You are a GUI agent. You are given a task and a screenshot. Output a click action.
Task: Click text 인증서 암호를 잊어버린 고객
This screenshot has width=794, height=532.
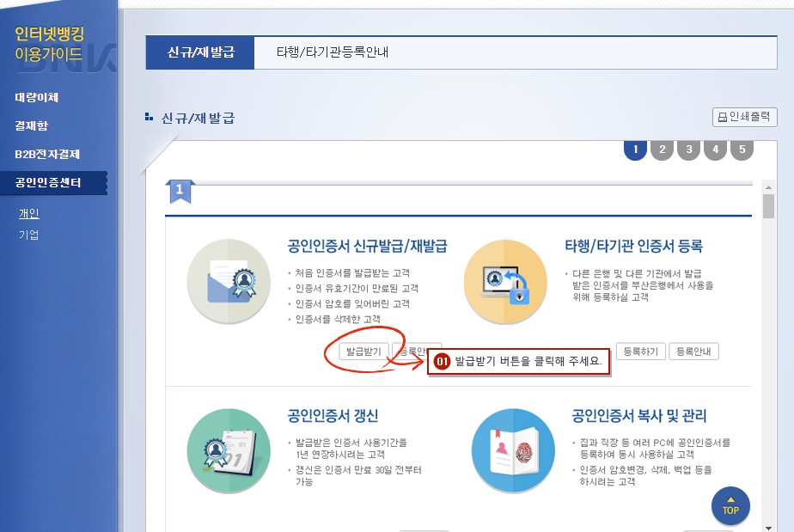[x=352, y=304]
